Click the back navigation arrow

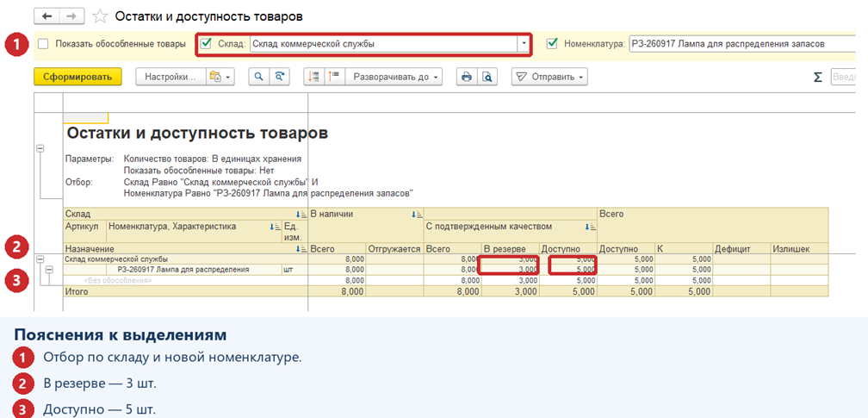46,16
